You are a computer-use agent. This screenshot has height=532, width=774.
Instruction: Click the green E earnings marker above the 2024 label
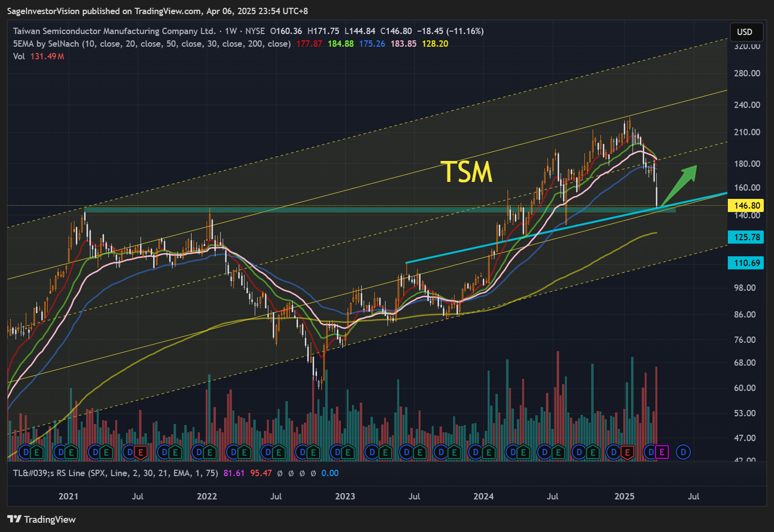(488, 453)
